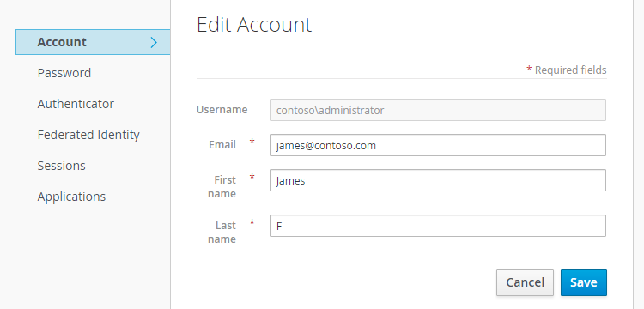The image size is (644, 309).
Task: Click the First name label
Action: coord(222,187)
